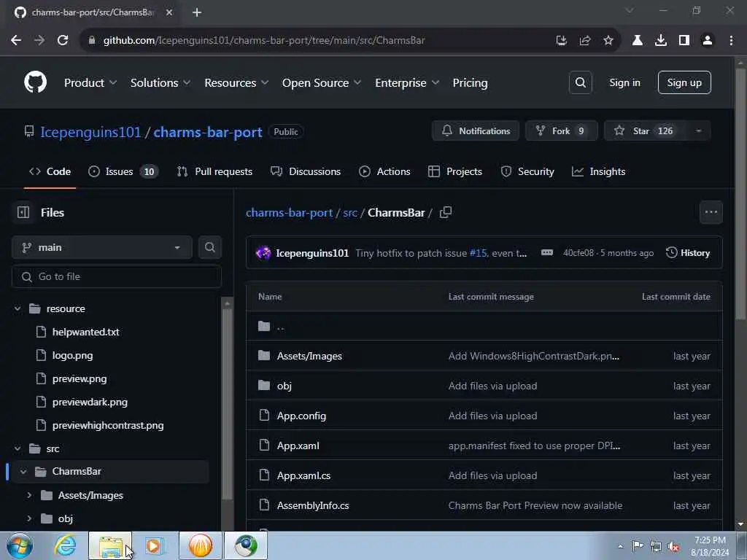Viewport: 747px width, 560px height.
Task: Expand commit message ellipsis badge
Action: point(547,253)
